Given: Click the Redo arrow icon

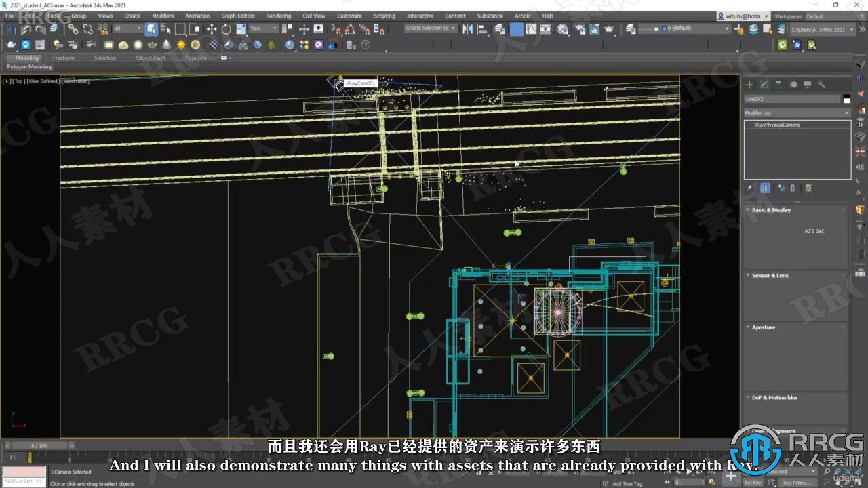Looking at the screenshot, I should (40, 29).
